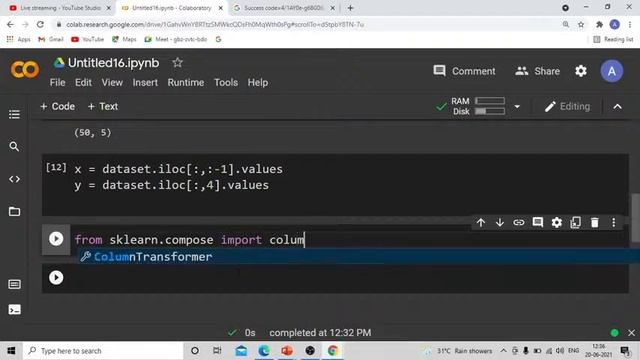This screenshot has height=360, width=640.
Task: Move cell down with the arrow icon
Action: 500,222
